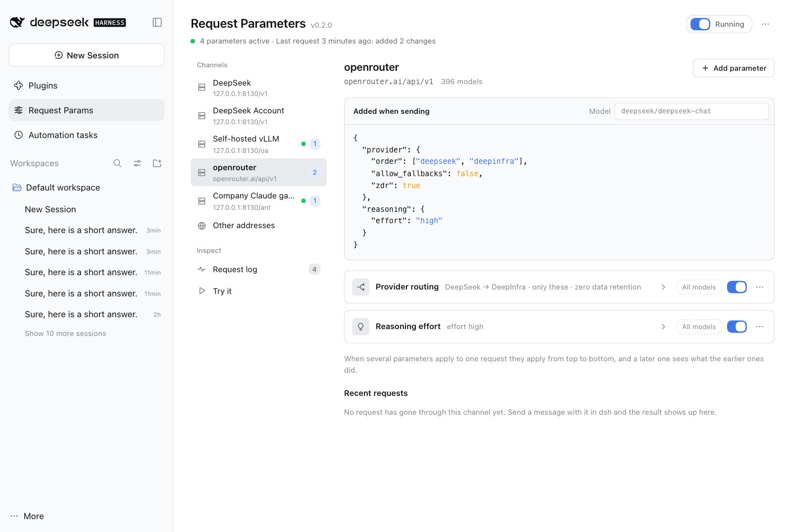Click the New Session button

tap(87, 55)
